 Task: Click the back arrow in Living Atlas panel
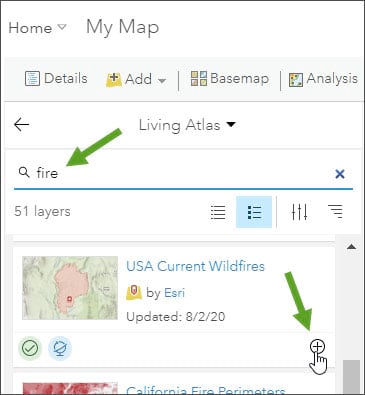point(22,125)
